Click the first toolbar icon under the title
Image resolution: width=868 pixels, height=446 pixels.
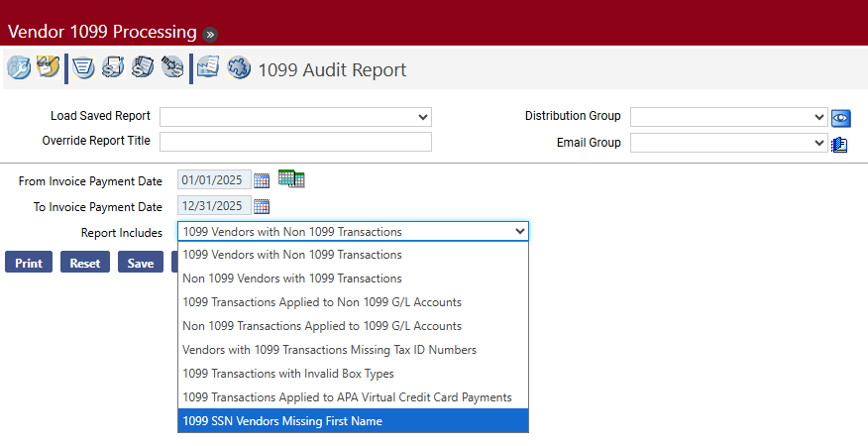18,69
